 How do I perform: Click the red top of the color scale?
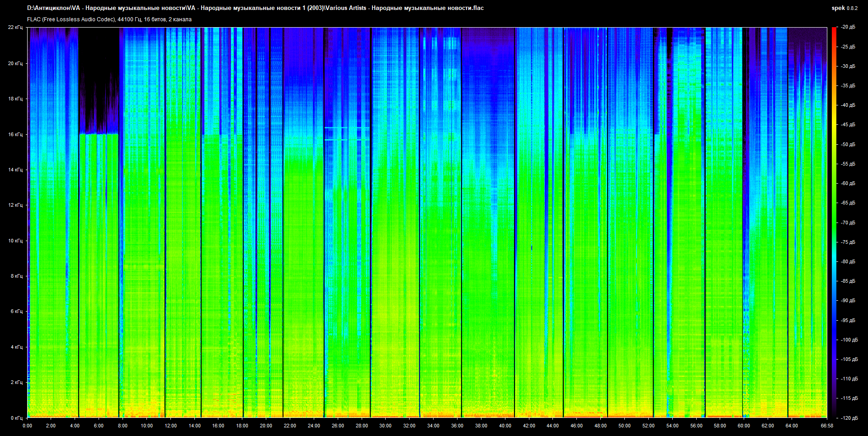tap(834, 32)
